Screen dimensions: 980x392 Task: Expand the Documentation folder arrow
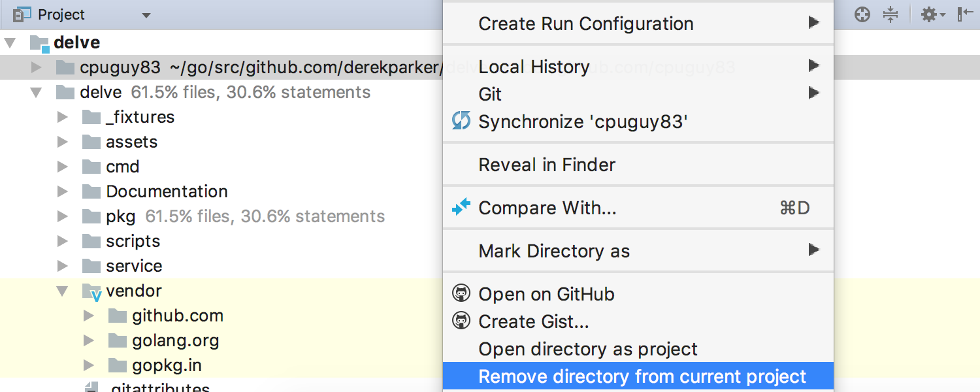(x=63, y=192)
